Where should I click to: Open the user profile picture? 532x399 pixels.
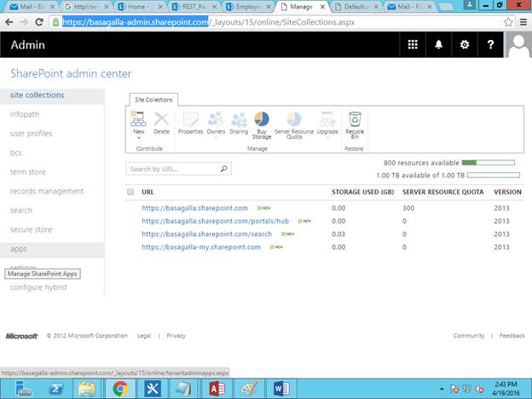click(x=518, y=44)
